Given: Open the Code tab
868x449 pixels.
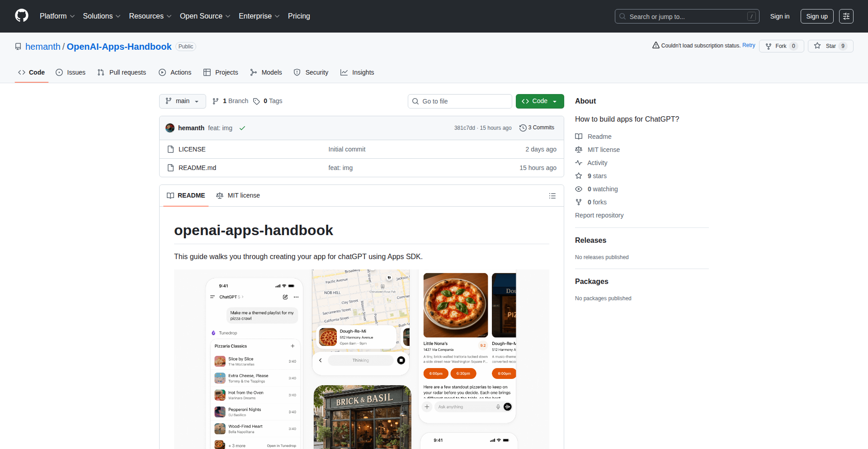Looking at the screenshot, I should tap(32, 72).
